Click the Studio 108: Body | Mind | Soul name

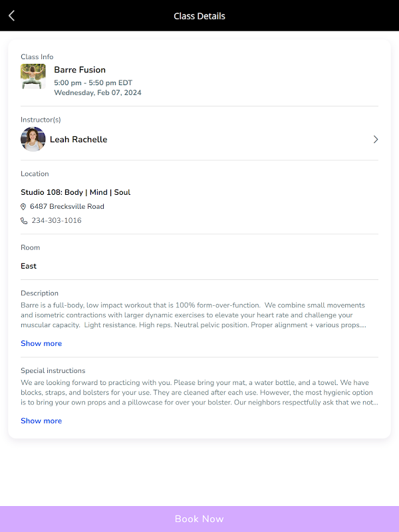[75, 192]
